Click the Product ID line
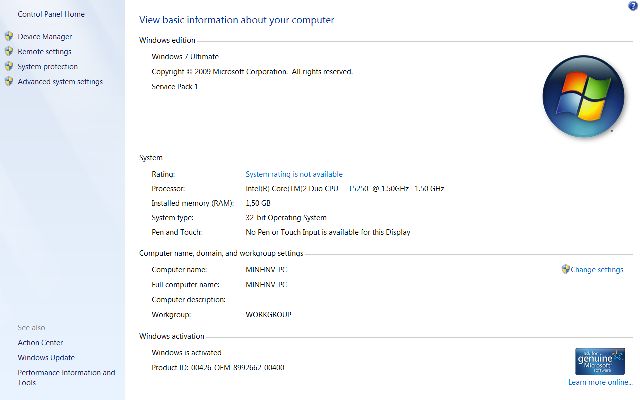640x400 pixels. [218, 367]
